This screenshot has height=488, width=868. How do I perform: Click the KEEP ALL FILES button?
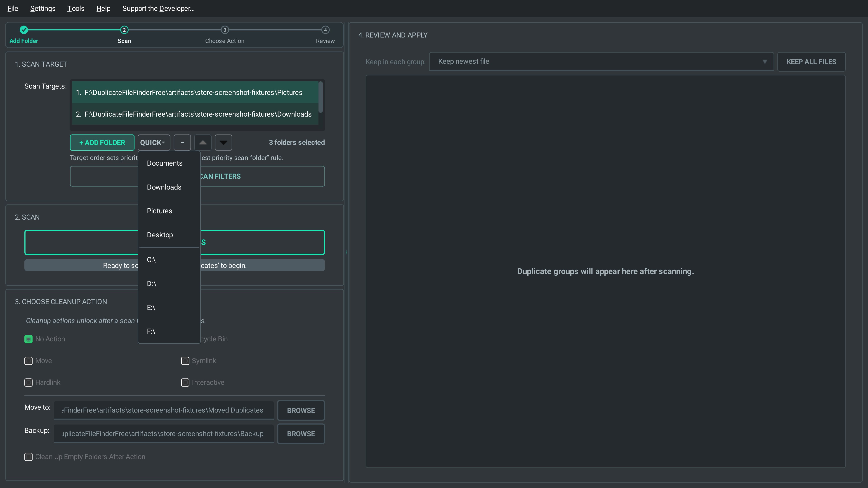click(811, 62)
